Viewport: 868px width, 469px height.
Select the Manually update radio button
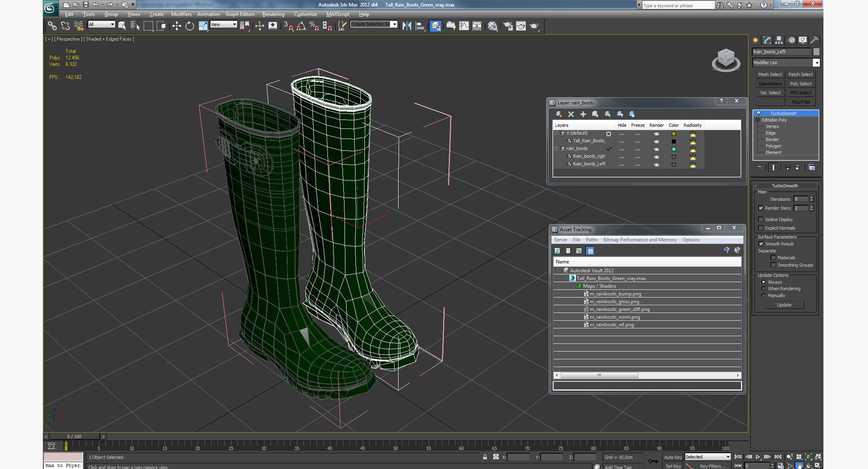click(763, 295)
